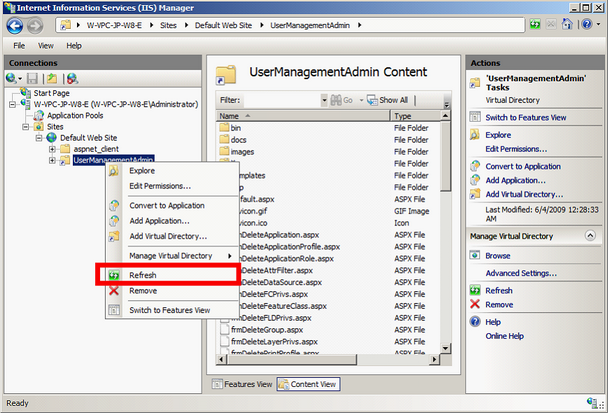Click the red X Remove icon in Actions pane

475,304
